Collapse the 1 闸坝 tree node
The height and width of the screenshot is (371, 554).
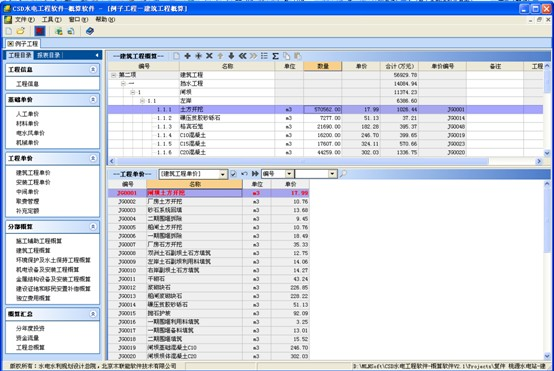(132, 92)
